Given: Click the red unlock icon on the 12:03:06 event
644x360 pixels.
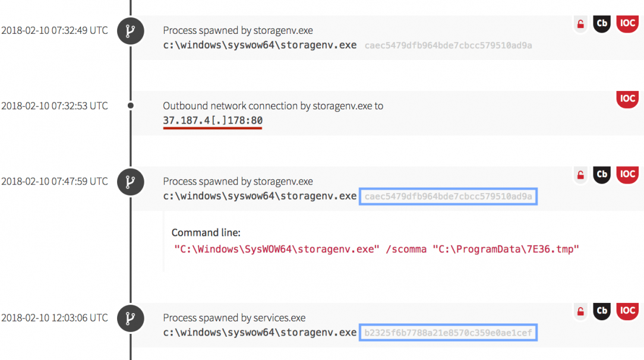Looking at the screenshot, I should pos(580,311).
